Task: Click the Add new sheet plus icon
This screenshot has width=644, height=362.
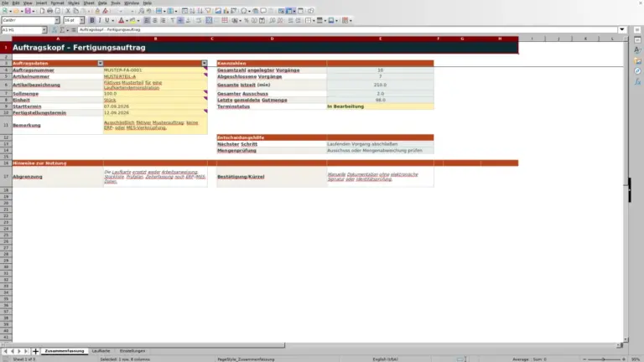Action: [x=35, y=351]
